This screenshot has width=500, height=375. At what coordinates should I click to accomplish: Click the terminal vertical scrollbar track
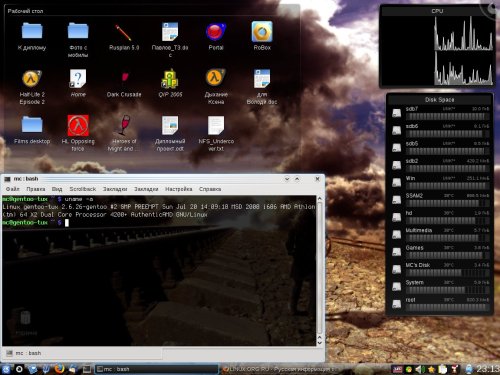tap(320, 268)
